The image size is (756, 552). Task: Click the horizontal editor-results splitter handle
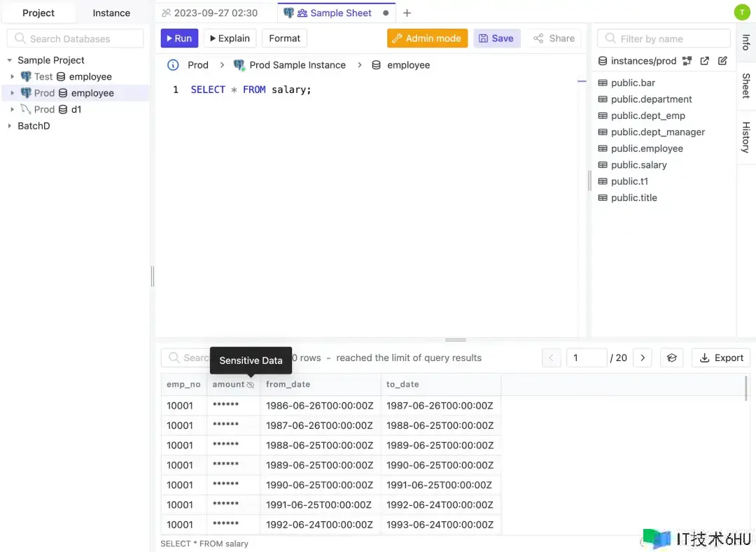(x=456, y=339)
